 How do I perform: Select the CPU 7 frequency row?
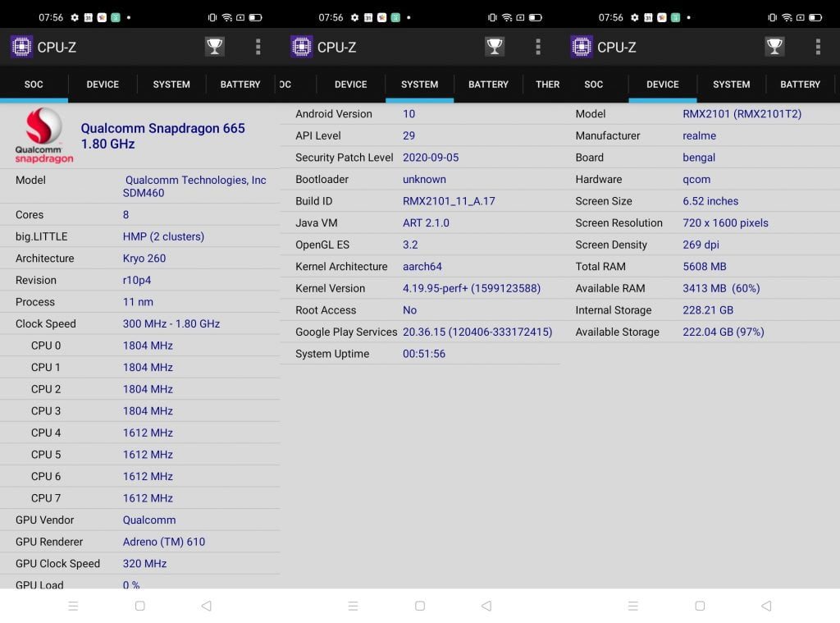pos(139,498)
